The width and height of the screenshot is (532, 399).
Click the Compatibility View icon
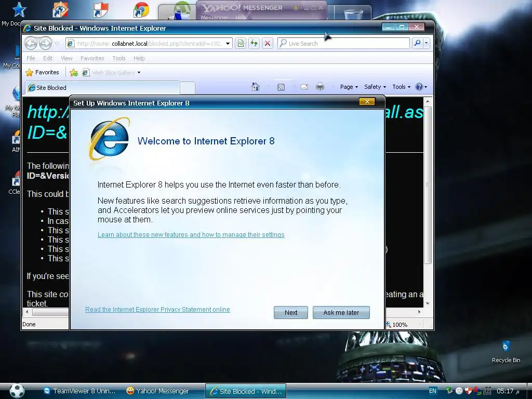click(x=241, y=44)
